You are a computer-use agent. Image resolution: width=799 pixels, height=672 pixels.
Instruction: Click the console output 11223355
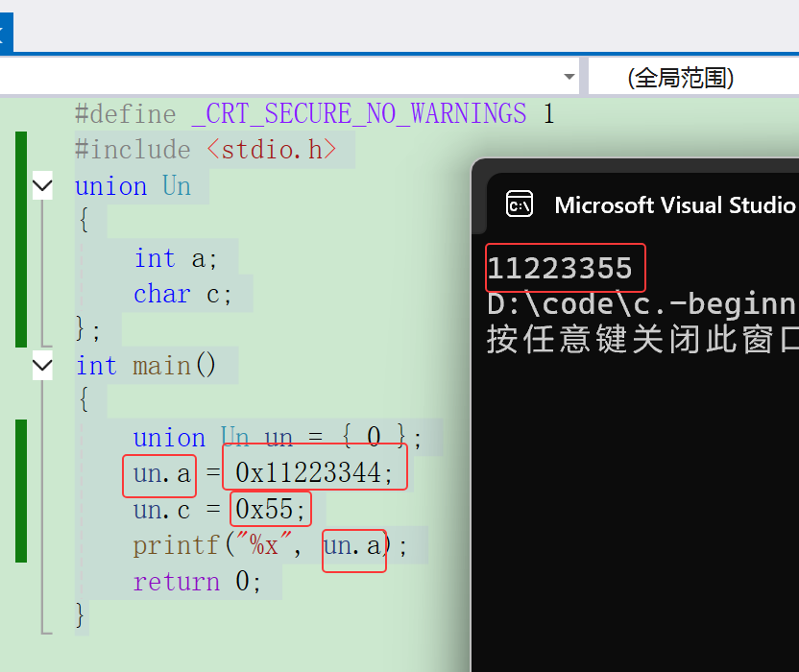click(x=560, y=268)
